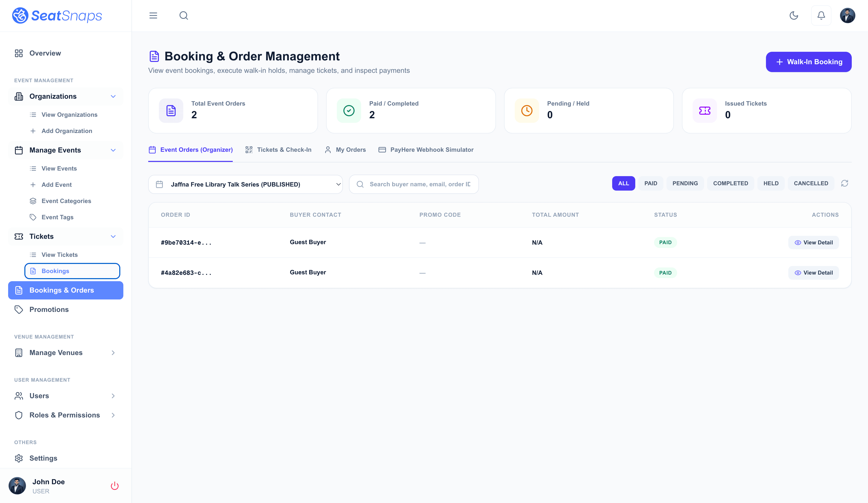Screen dimensions: 868x503
Task: Click the power logout icon
Action: pos(115,486)
